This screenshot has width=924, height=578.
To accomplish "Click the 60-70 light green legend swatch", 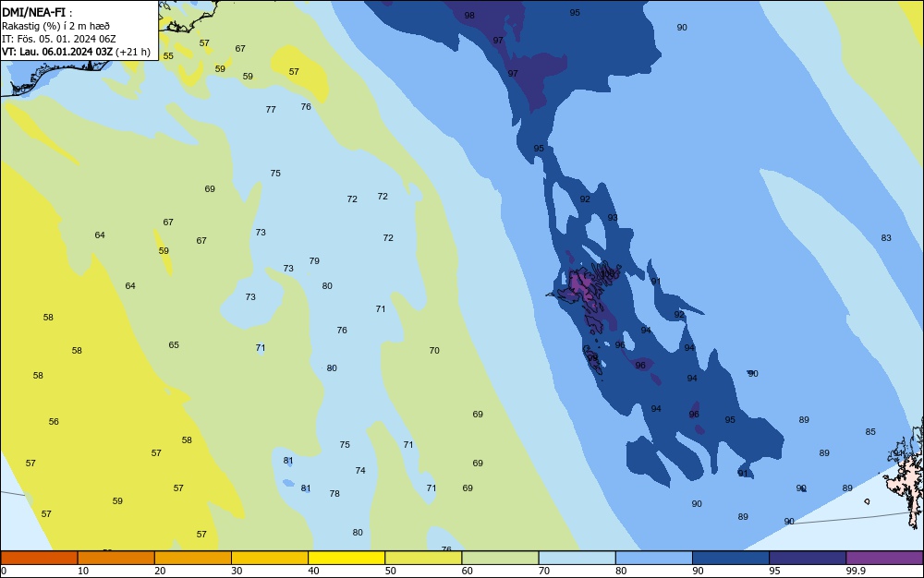I will click(x=500, y=558).
